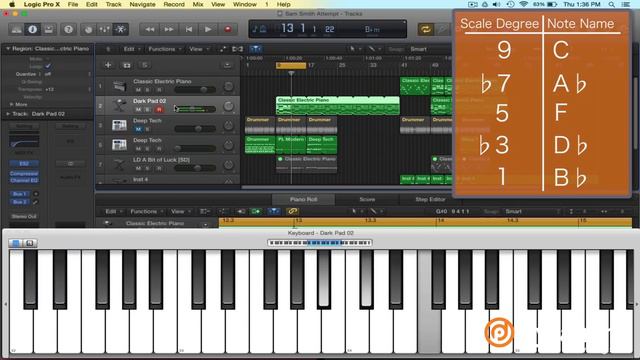Image resolution: width=640 pixels, height=360 pixels.
Task: Switch to the Score tab
Action: (367, 199)
